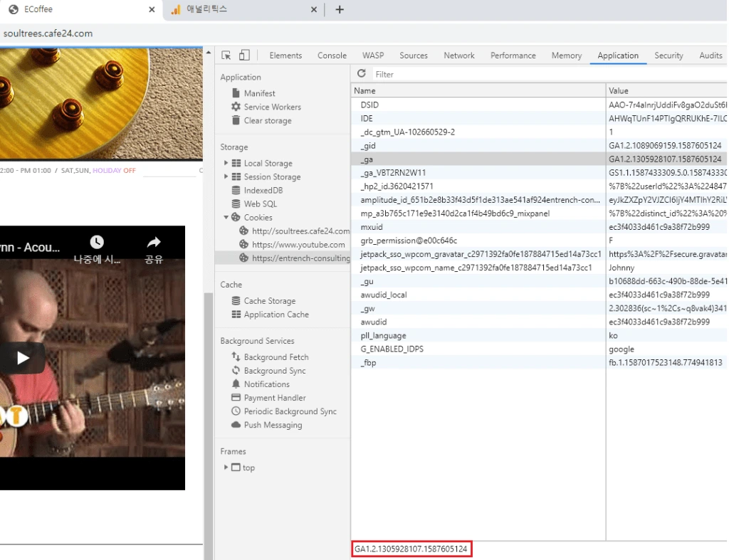The height and width of the screenshot is (560, 729).
Task: Click the watch later clock icon
Action: click(x=97, y=242)
